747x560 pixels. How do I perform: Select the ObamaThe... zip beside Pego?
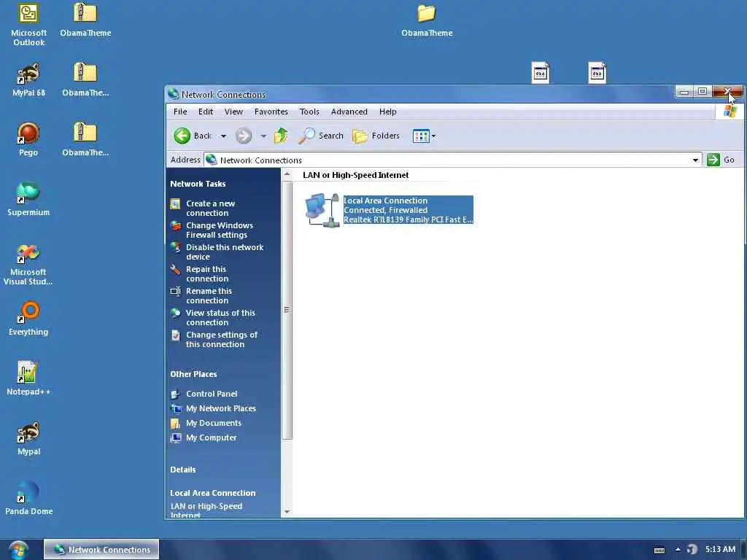tap(86, 139)
